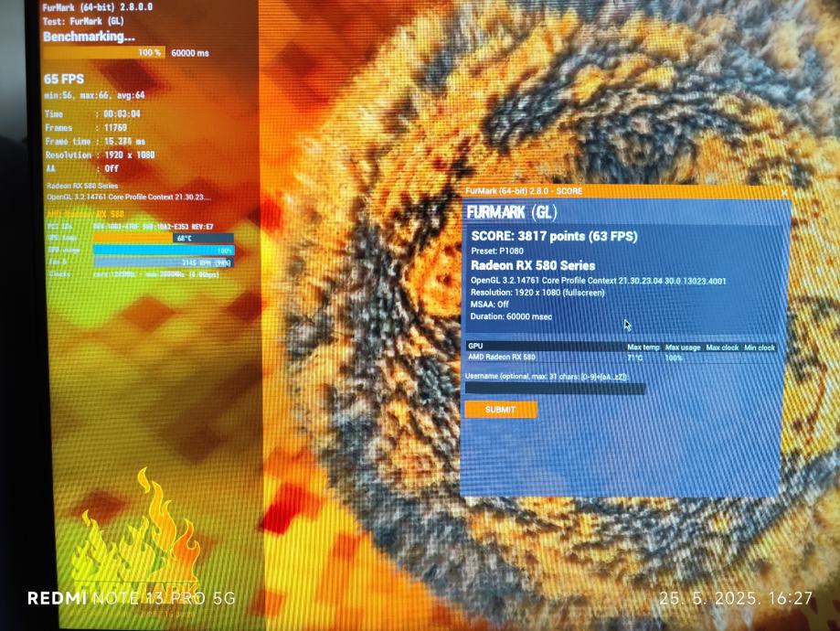Click the 'Max clock' column header
Viewport: 840px width, 631px height.
point(721,348)
